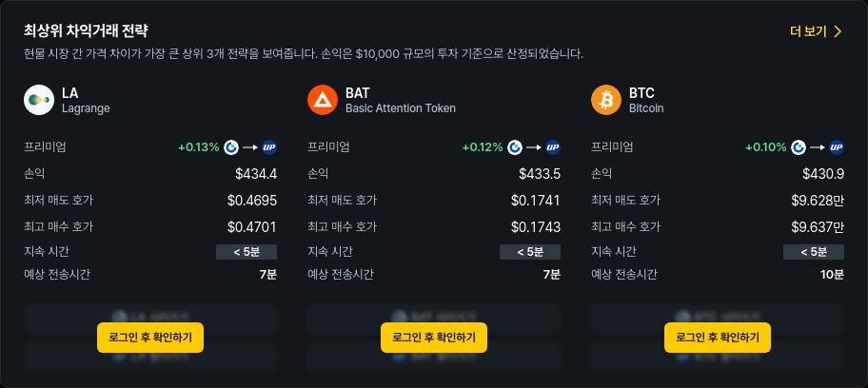Click the source exchange icon in BAT premium row
Image resolution: width=868 pixels, height=388 pixels.
click(x=515, y=147)
